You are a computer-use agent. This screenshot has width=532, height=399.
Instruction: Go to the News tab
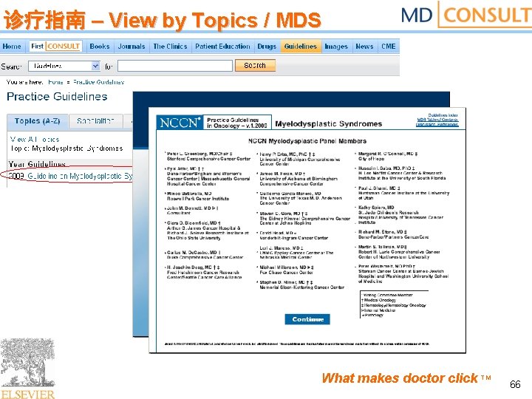(364, 46)
